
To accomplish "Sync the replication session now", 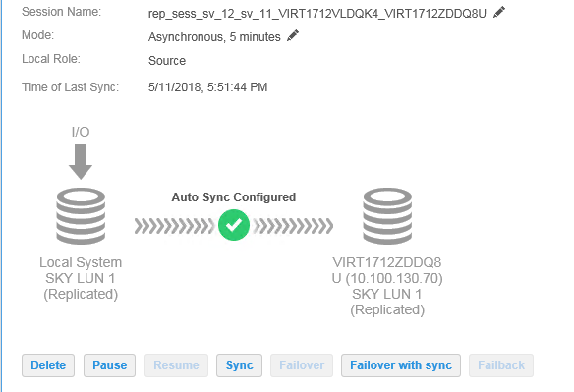I will tap(239, 365).
